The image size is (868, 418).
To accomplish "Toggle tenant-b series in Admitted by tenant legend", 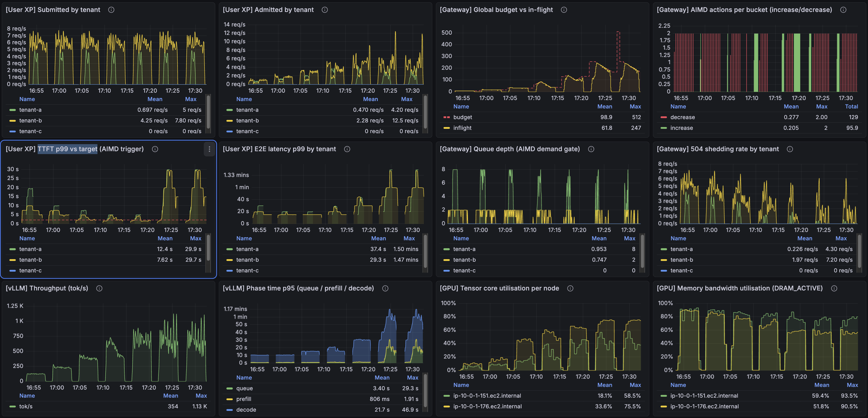I will tap(247, 121).
